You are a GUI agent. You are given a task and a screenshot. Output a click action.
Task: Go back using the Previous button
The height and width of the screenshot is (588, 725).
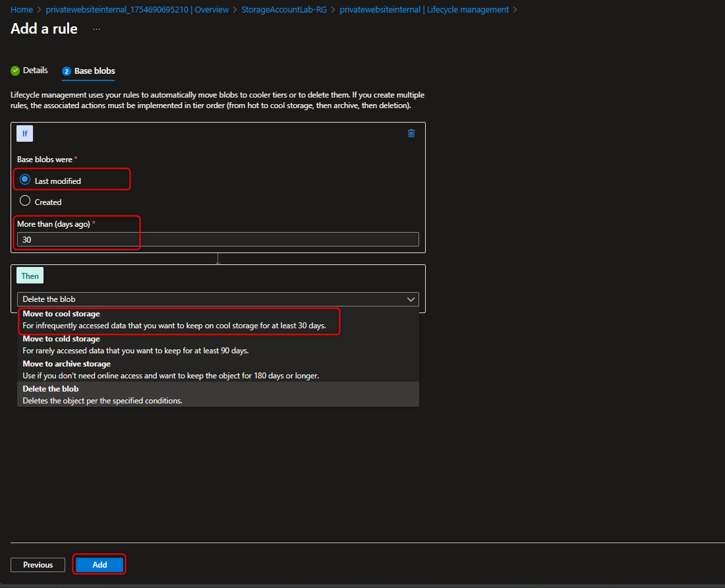pos(37,564)
